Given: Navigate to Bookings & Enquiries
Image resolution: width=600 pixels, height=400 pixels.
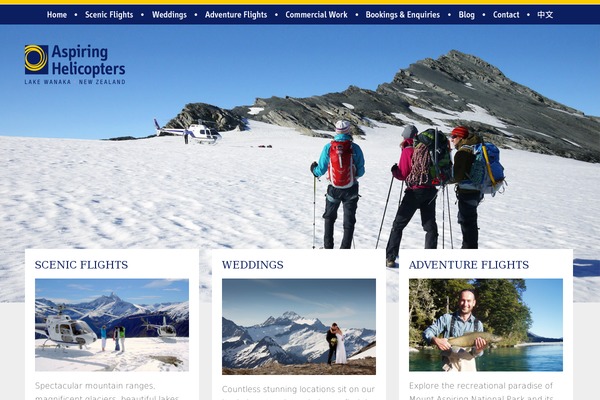Looking at the screenshot, I should (403, 15).
